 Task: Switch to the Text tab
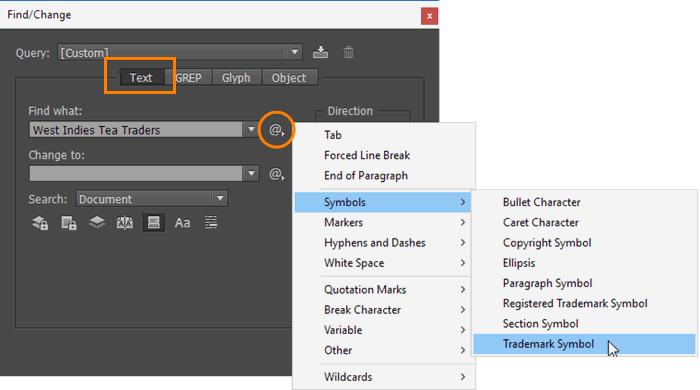click(141, 78)
